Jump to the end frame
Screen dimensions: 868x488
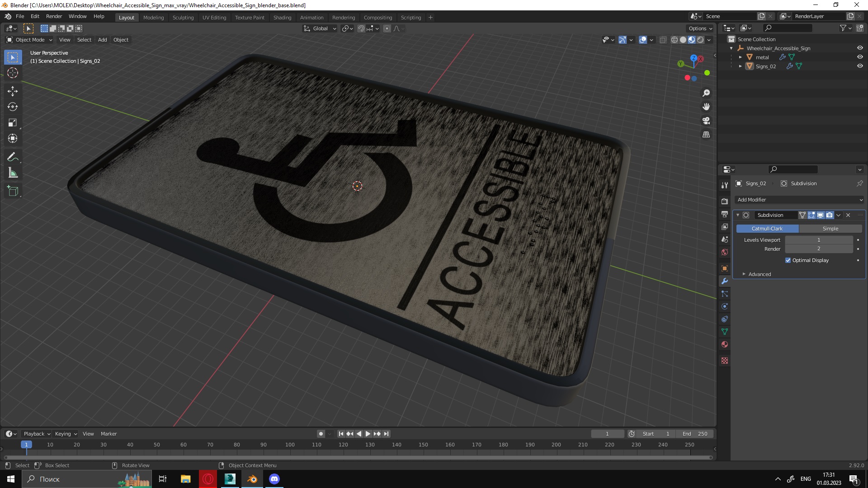pos(386,434)
